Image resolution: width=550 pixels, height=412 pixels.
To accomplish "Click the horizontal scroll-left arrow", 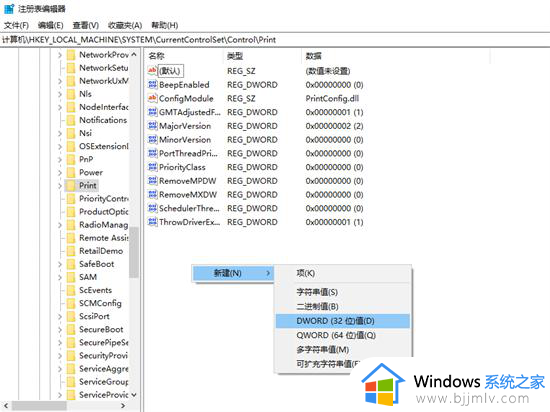I will pos(6,405).
